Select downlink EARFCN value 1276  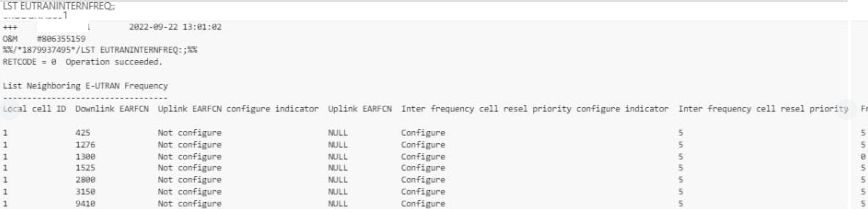coord(85,145)
